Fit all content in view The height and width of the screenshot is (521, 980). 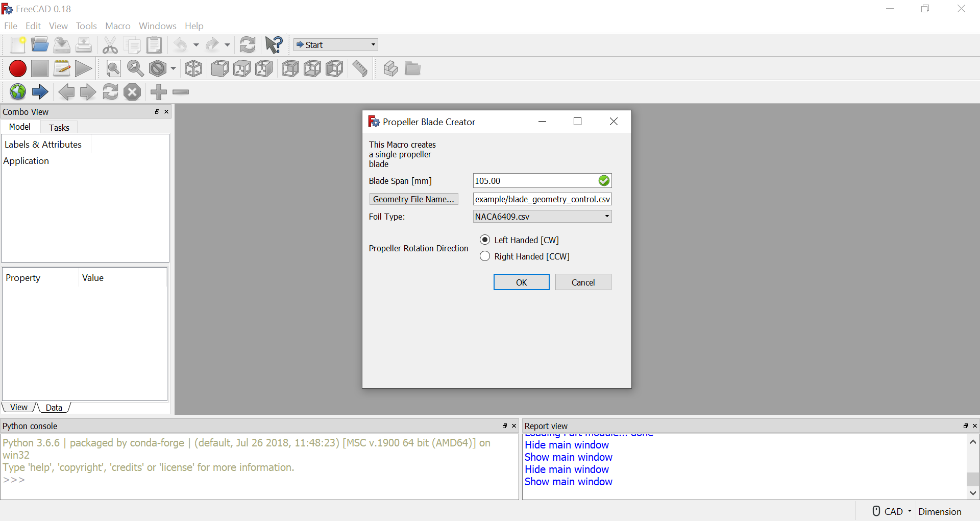(x=113, y=68)
